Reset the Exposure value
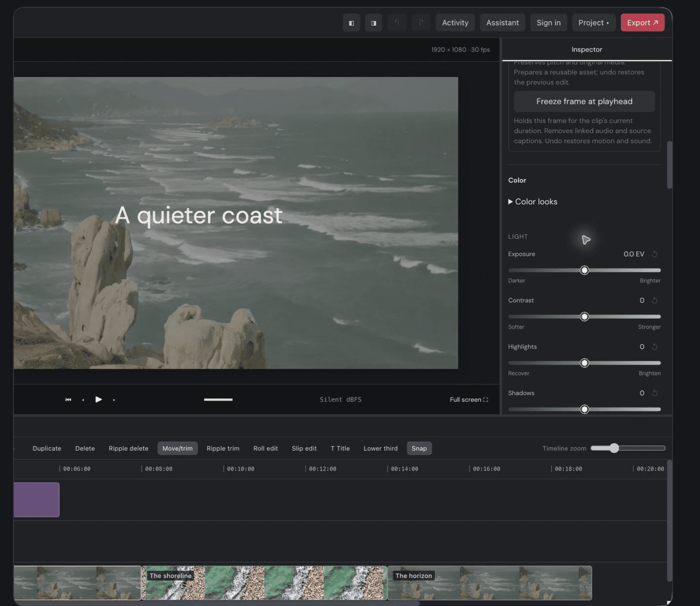The height and width of the screenshot is (606, 700). click(x=654, y=254)
